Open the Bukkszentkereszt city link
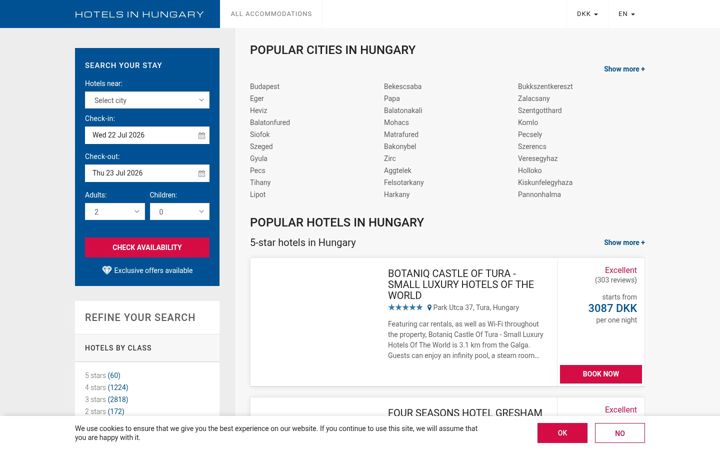 coord(545,86)
